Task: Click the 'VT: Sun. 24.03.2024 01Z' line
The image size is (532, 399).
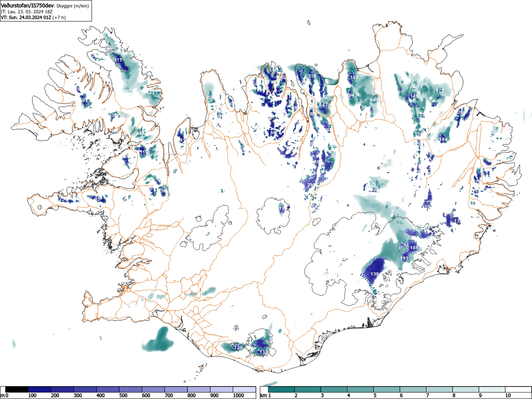Action: point(26,17)
